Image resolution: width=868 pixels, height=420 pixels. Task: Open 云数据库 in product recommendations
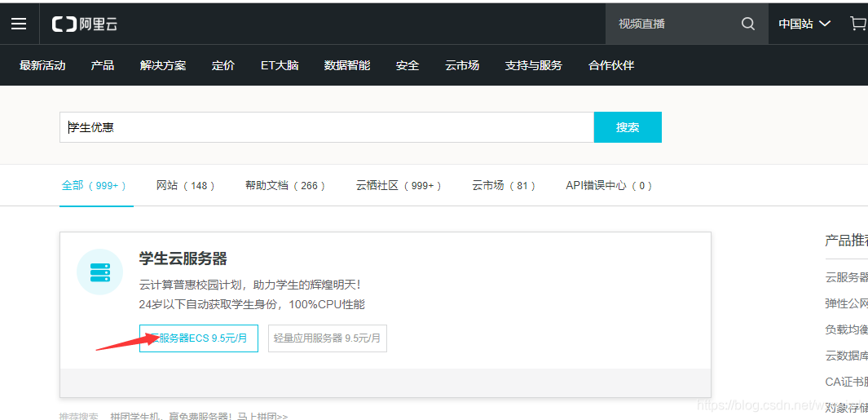[x=847, y=356]
